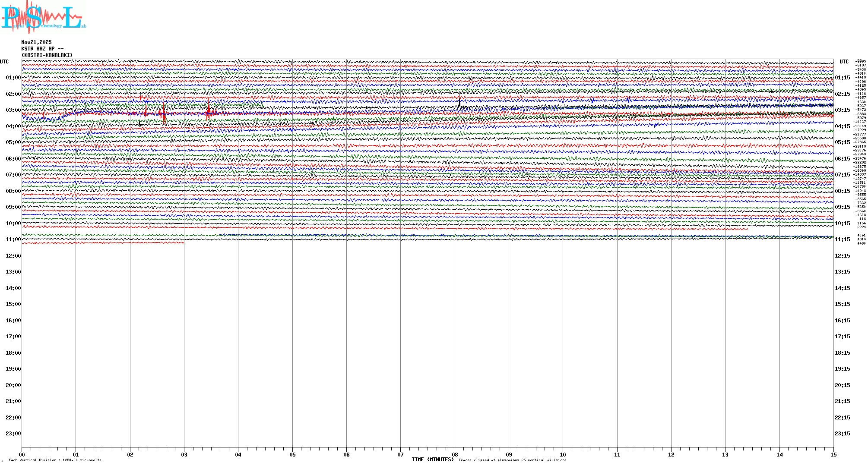Click the Each Vertical Division scale note
Image resolution: width=868 pixels, height=466 pixels.
click(x=55, y=460)
